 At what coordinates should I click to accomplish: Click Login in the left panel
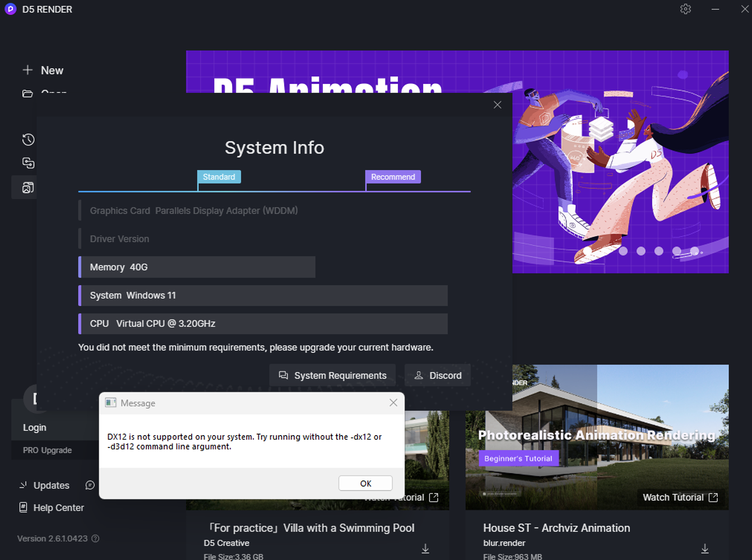(35, 427)
